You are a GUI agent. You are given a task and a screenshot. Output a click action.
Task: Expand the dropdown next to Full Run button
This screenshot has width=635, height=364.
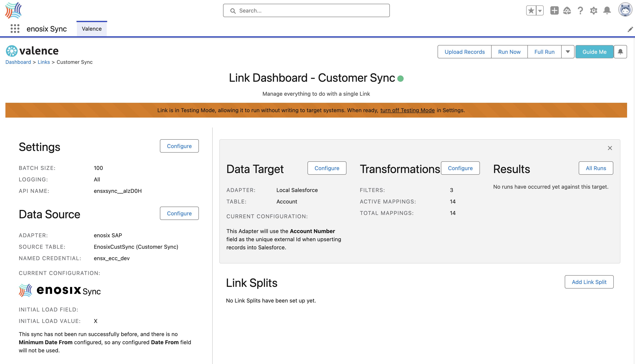tap(568, 52)
